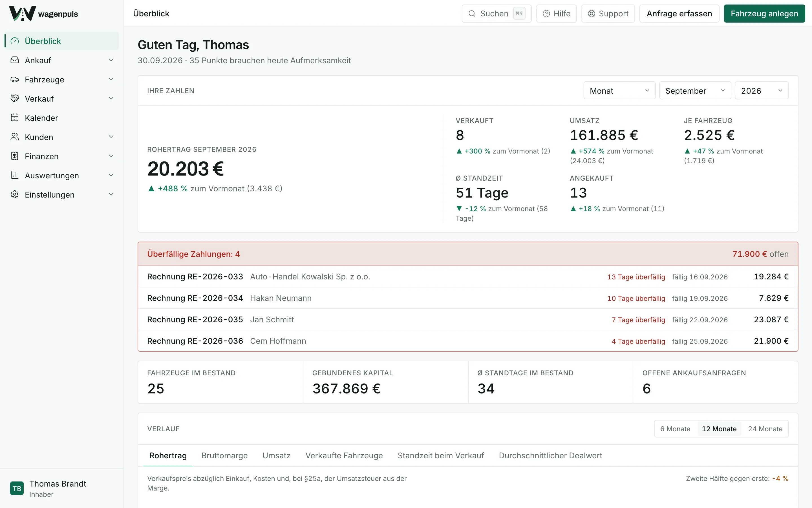
Task: Open the September month dropdown
Action: click(x=695, y=90)
